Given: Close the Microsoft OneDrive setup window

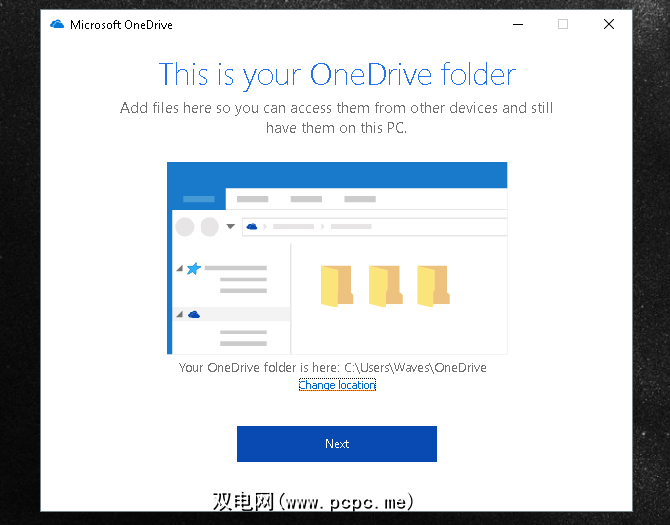Looking at the screenshot, I should (x=609, y=24).
